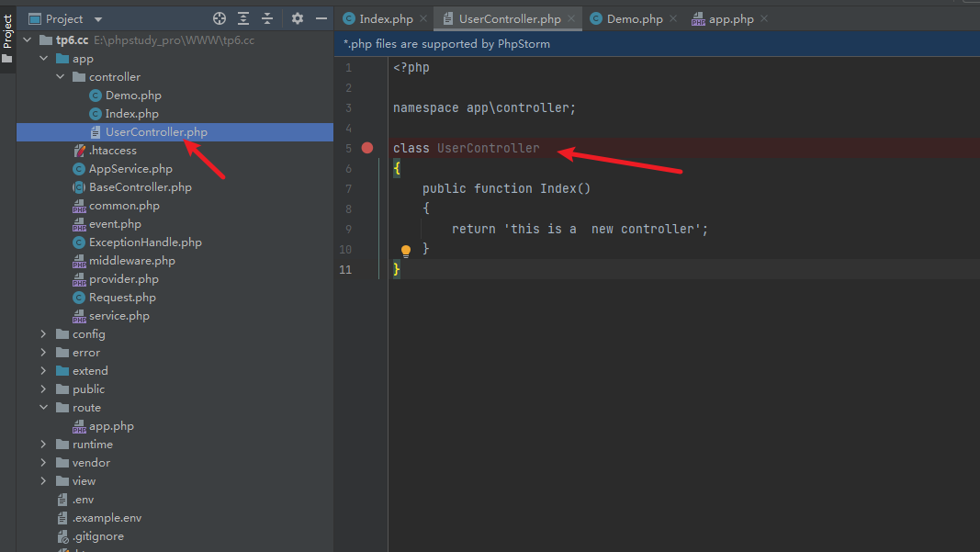Click the Collapse All icon in Project toolbar
The image size is (980, 552).
click(x=267, y=18)
